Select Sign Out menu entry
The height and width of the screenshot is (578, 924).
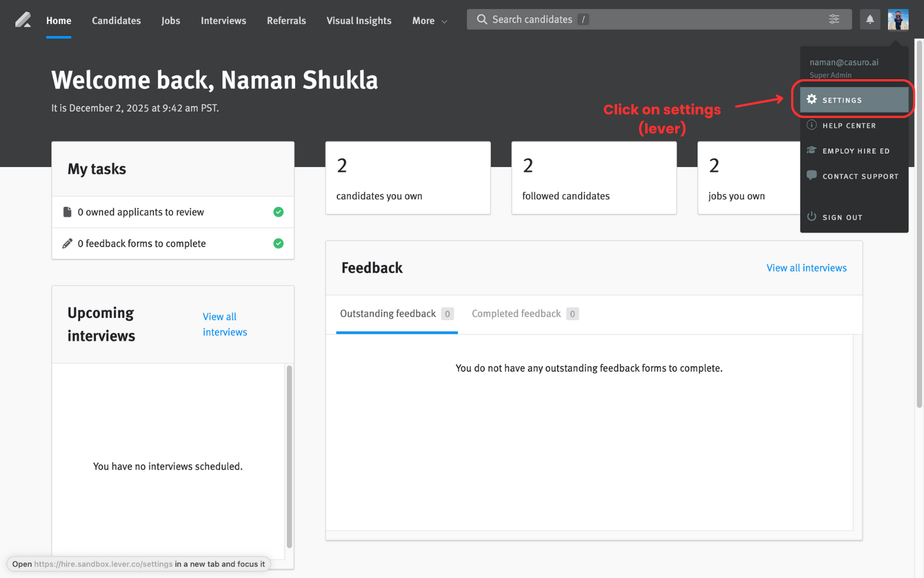point(854,217)
